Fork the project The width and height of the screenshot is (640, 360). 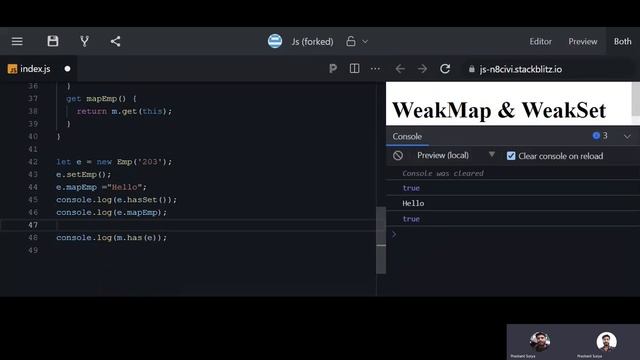coord(84,41)
